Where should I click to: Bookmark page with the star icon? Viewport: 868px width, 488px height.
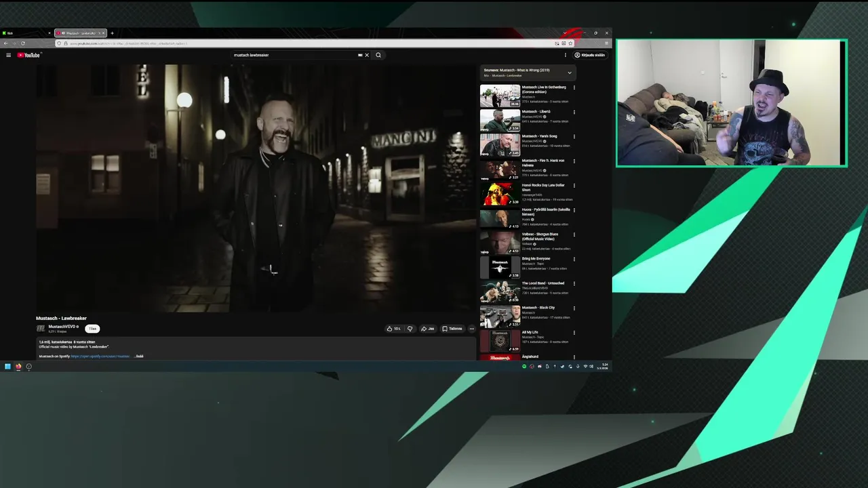(570, 43)
